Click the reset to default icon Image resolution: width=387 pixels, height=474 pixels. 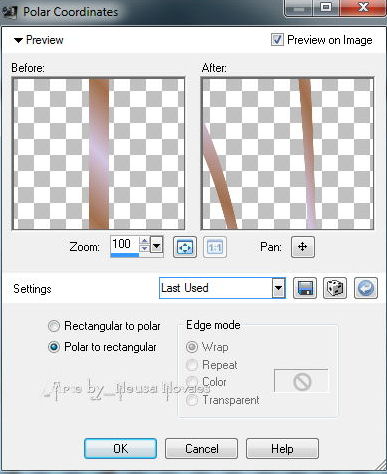tap(366, 288)
